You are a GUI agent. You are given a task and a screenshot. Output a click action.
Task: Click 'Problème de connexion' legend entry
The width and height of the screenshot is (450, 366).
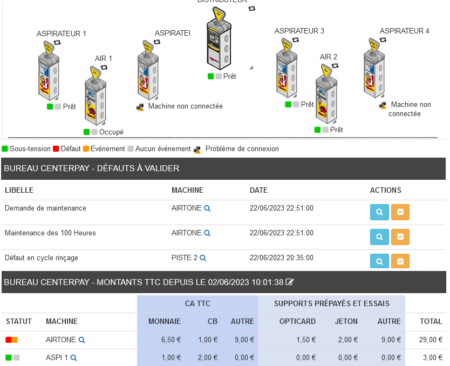pos(236,149)
